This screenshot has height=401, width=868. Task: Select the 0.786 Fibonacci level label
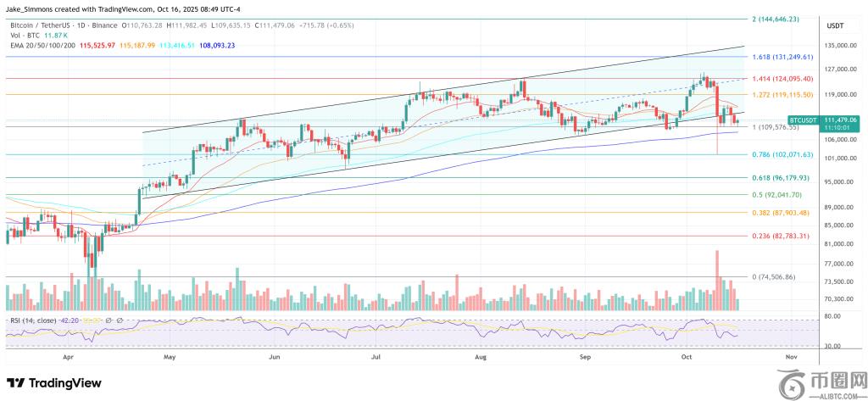782,155
